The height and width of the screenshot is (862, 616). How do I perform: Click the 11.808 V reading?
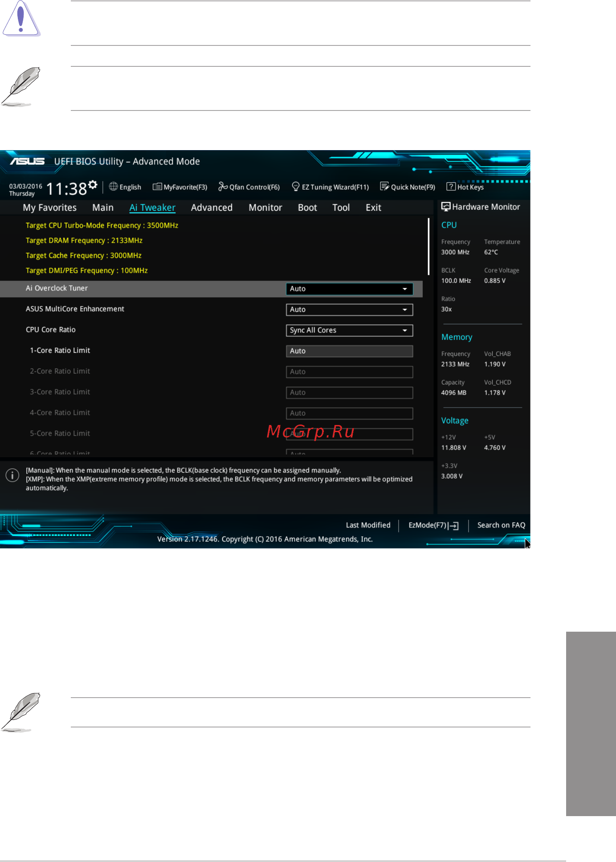(454, 448)
